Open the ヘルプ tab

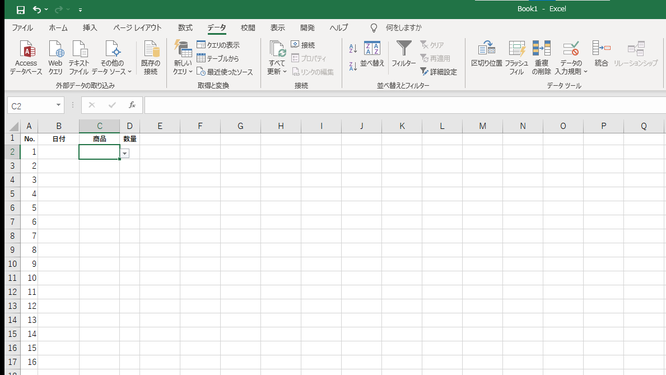coord(339,28)
